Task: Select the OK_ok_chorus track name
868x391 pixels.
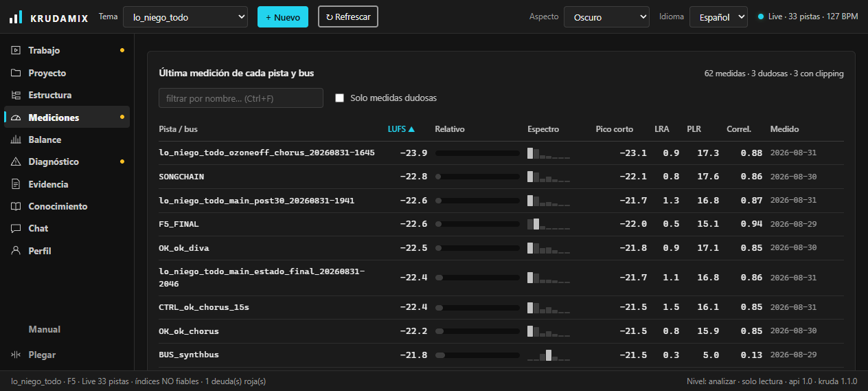Action: [189, 331]
